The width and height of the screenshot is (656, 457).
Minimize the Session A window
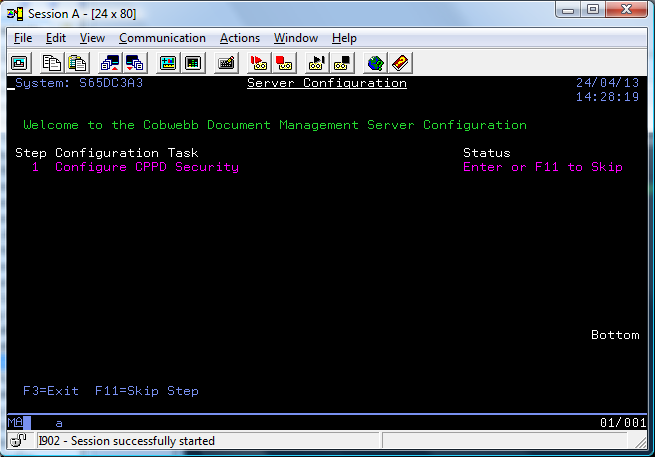pos(568,10)
